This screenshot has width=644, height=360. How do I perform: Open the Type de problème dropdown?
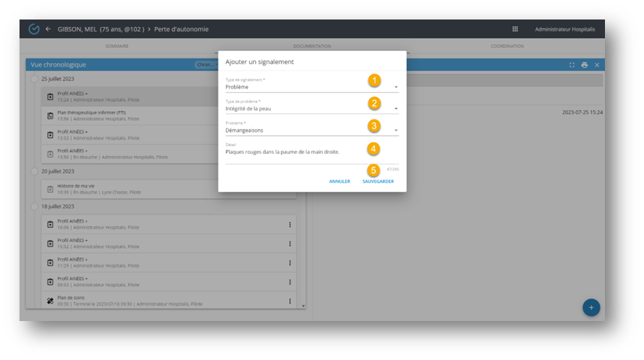point(396,109)
